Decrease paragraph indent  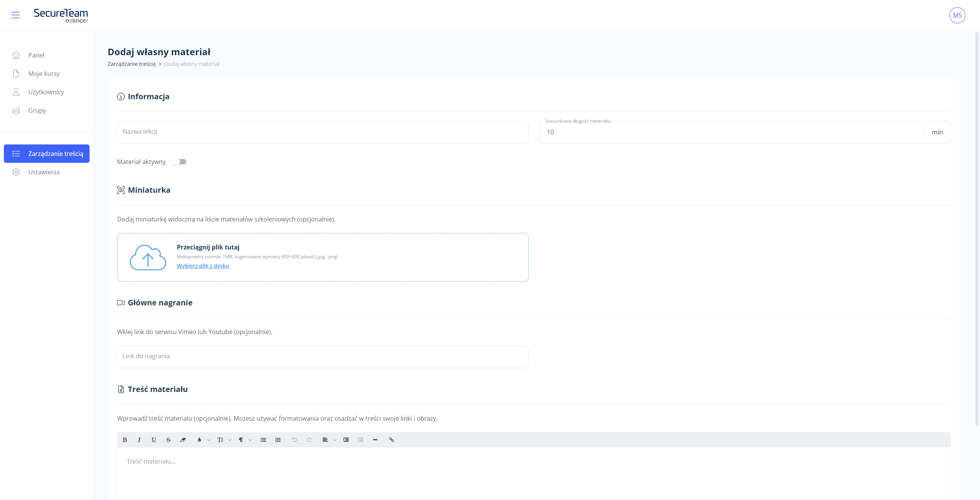361,440
